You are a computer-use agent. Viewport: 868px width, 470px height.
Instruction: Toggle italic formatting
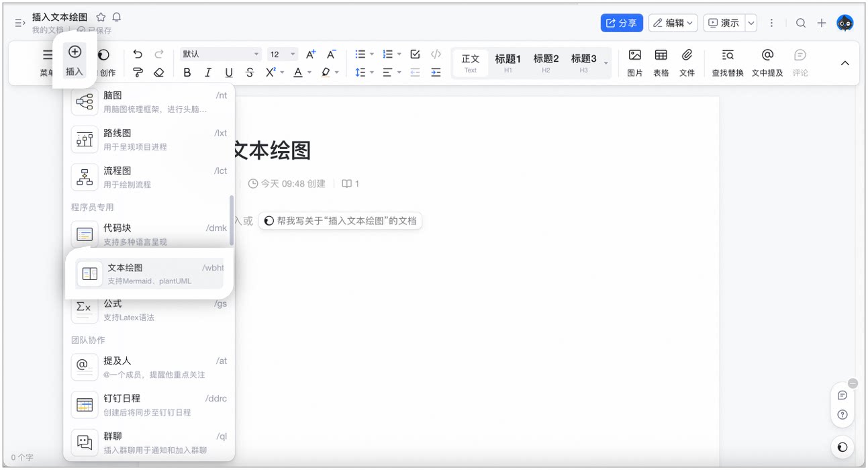208,73
